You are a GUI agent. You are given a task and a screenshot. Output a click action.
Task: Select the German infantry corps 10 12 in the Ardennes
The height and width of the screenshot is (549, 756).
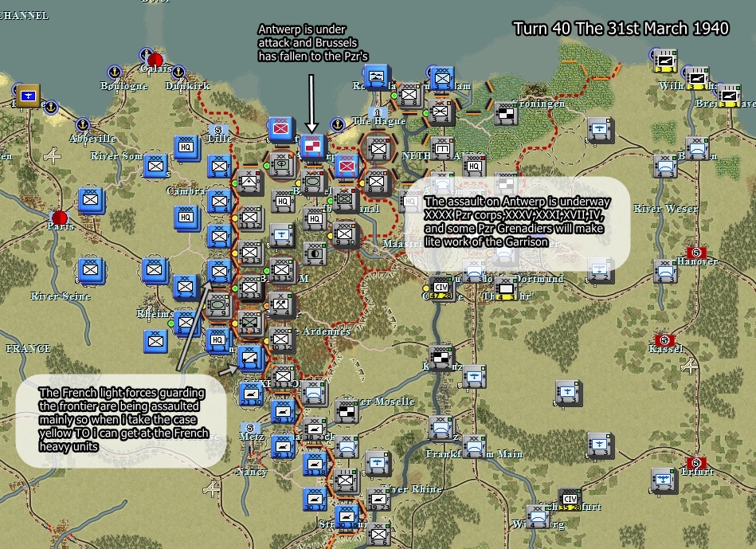click(x=281, y=340)
